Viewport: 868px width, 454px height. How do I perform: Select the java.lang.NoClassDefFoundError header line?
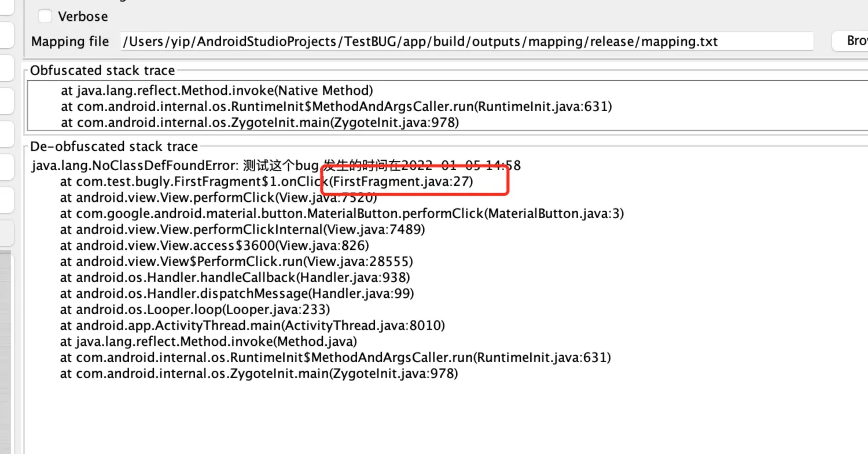276,166
